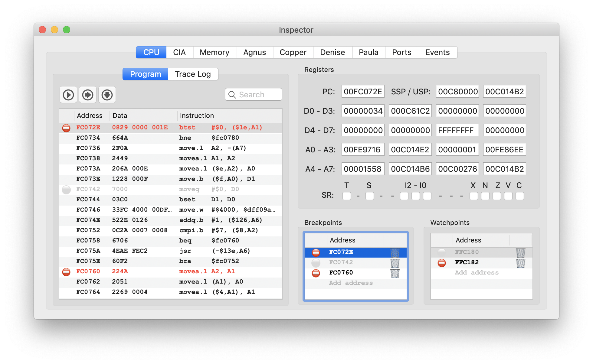This screenshot has height=364, width=593.
Task: Switch to the Ports tab
Action: [402, 52]
